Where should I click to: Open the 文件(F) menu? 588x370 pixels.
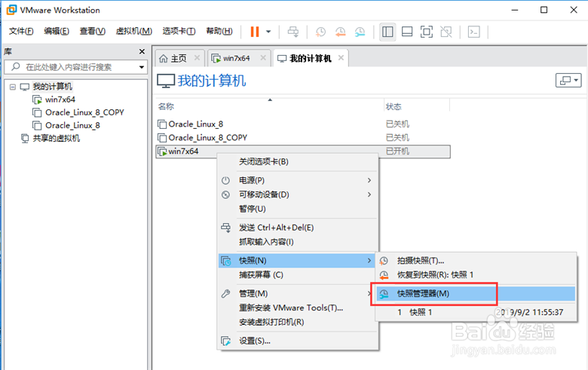(x=21, y=31)
